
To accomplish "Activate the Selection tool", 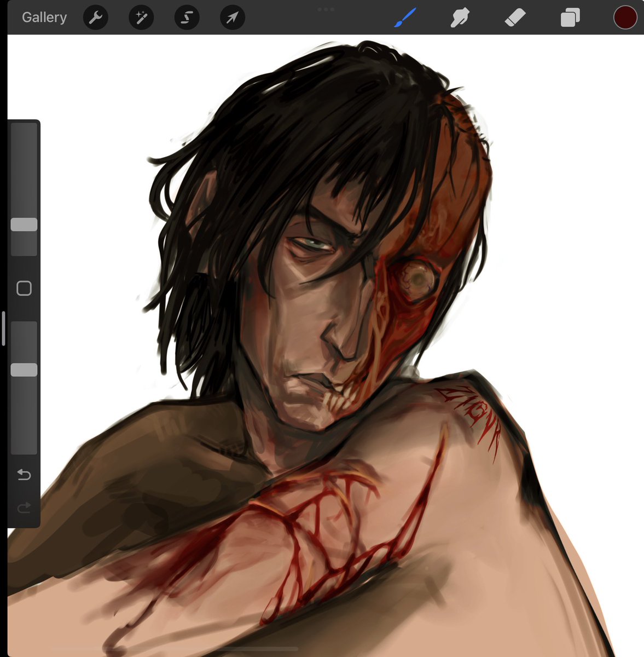I will [187, 18].
